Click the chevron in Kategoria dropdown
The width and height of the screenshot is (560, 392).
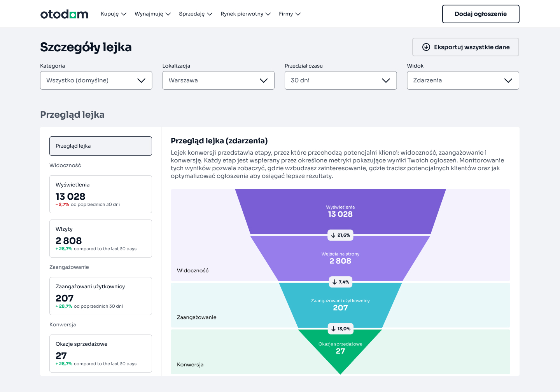(x=141, y=80)
